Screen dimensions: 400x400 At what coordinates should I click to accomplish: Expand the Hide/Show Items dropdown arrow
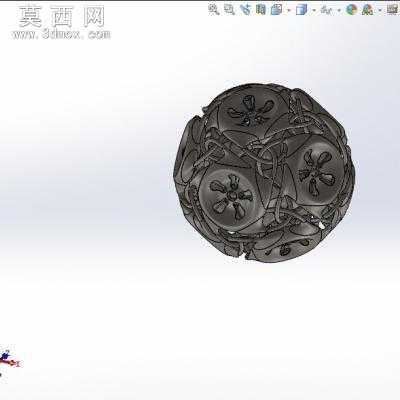pyautogui.click(x=339, y=10)
